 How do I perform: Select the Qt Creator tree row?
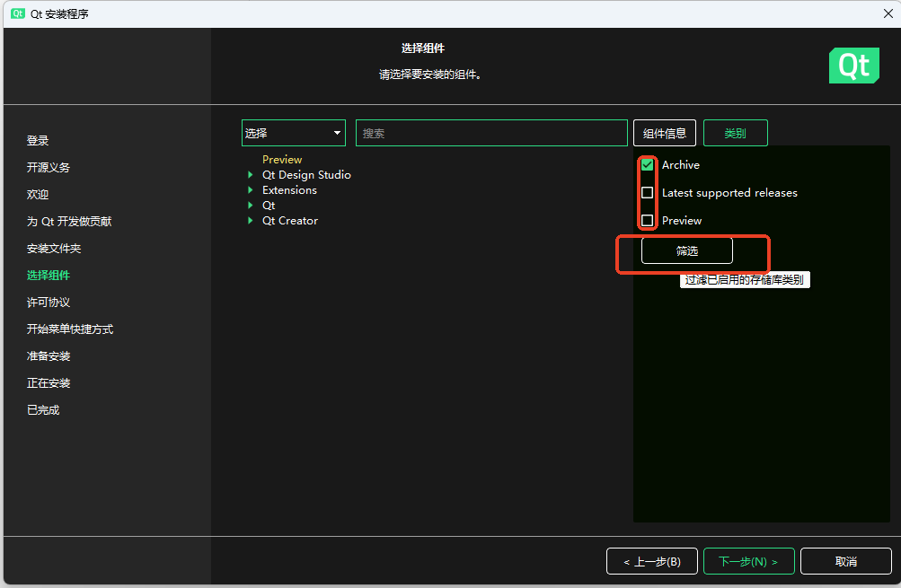[x=290, y=221]
